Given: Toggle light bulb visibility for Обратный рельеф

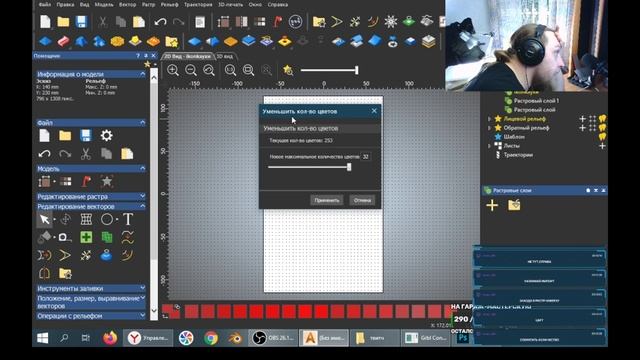Looking at the screenshot, I should point(602,128).
